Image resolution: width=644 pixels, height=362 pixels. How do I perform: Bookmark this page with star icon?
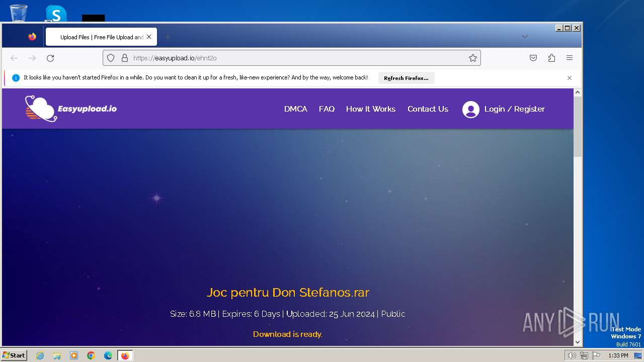473,58
